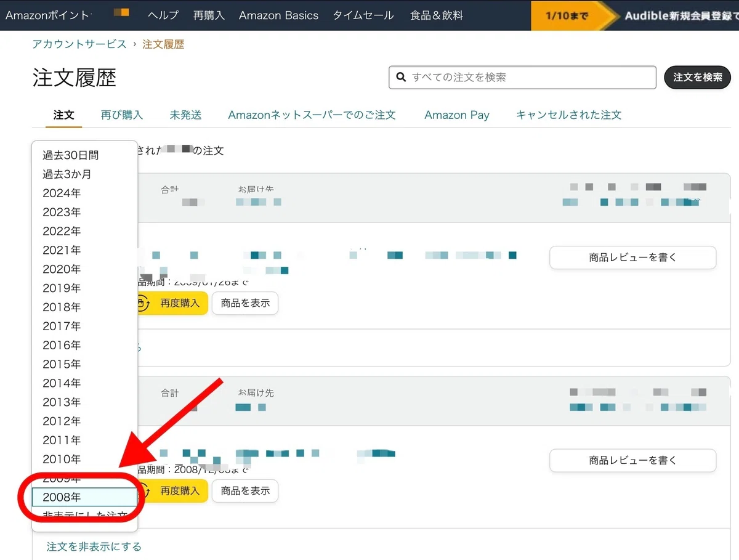Image resolution: width=739 pixels, height=560 pixels.
Task: Open the Amazonネットスーパーでのご注文 tab
Action: [312, 115]
